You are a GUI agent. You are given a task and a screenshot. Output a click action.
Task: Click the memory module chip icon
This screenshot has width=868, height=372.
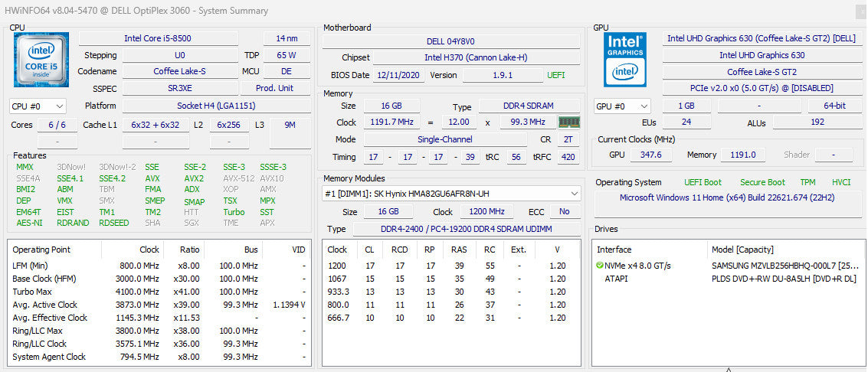[568, 122]
